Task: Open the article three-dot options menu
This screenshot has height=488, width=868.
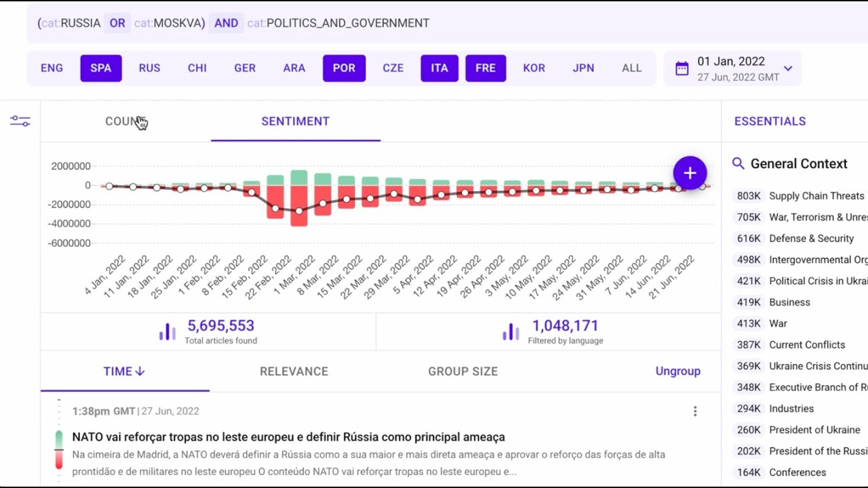Action: 695,411
